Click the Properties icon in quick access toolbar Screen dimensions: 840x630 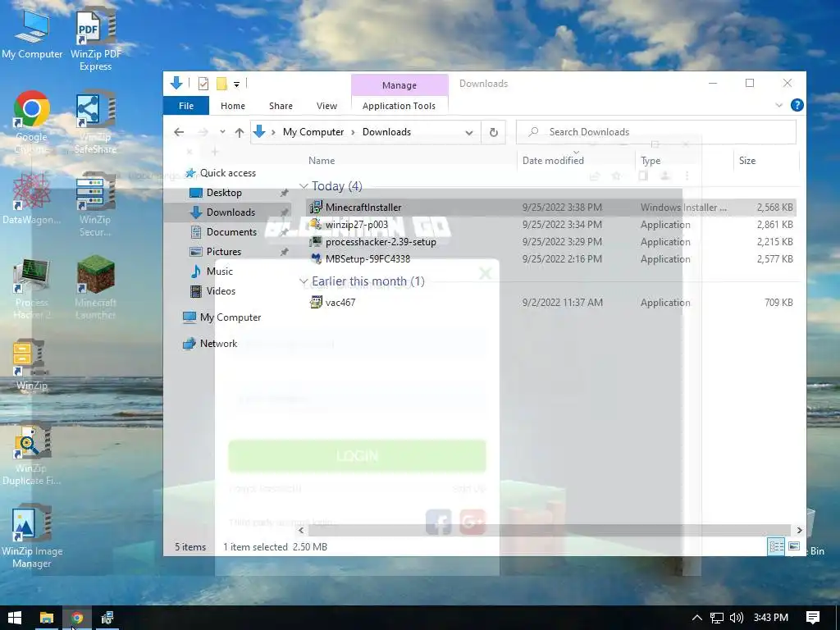point(203,83)
